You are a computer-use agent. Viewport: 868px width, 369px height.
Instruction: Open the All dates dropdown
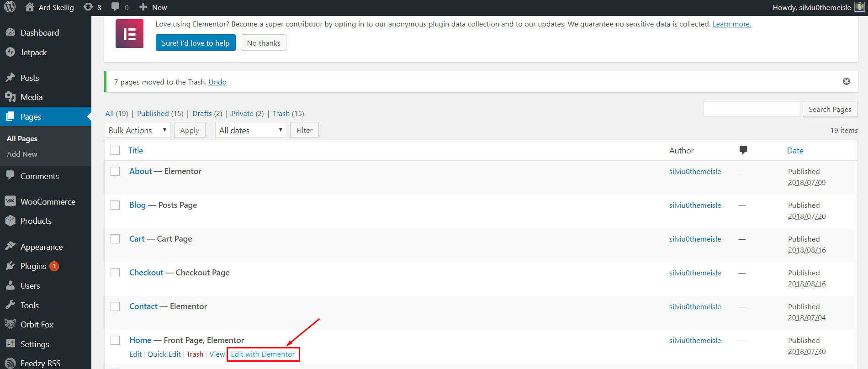tap(251, 130)
